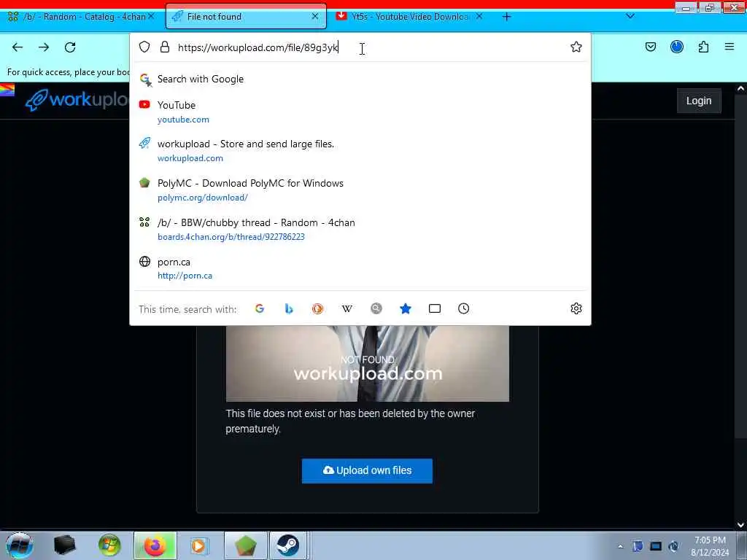Choose the 4chan BBW/chubby thread suggestion

(360, 229)
